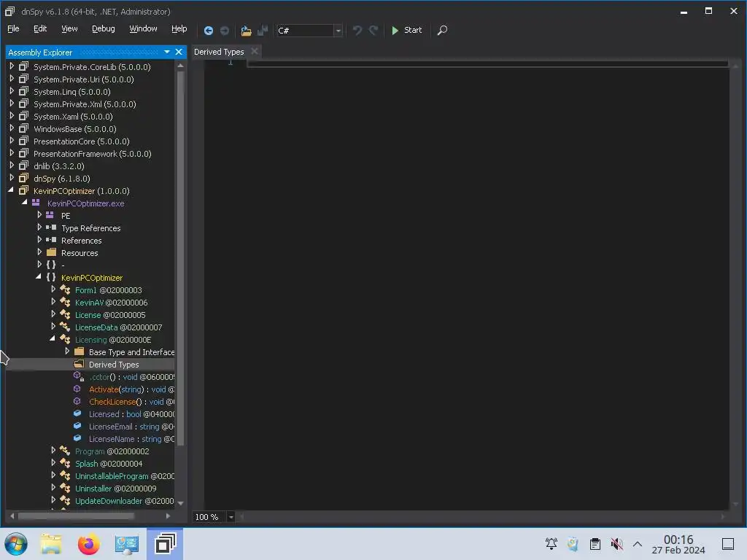Viewport: 747px width, 560px height.
Task: Open the C# language dropdown
Action: coord(338,31)
